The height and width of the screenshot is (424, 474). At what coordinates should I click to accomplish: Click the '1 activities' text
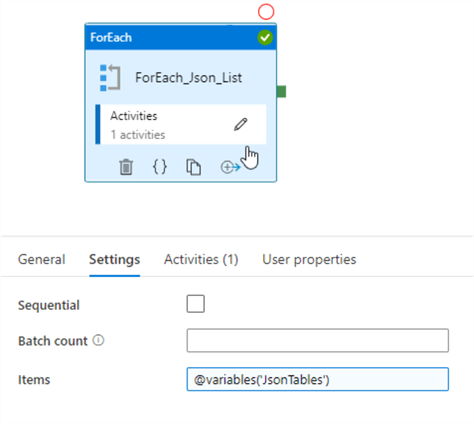(138, 135)
